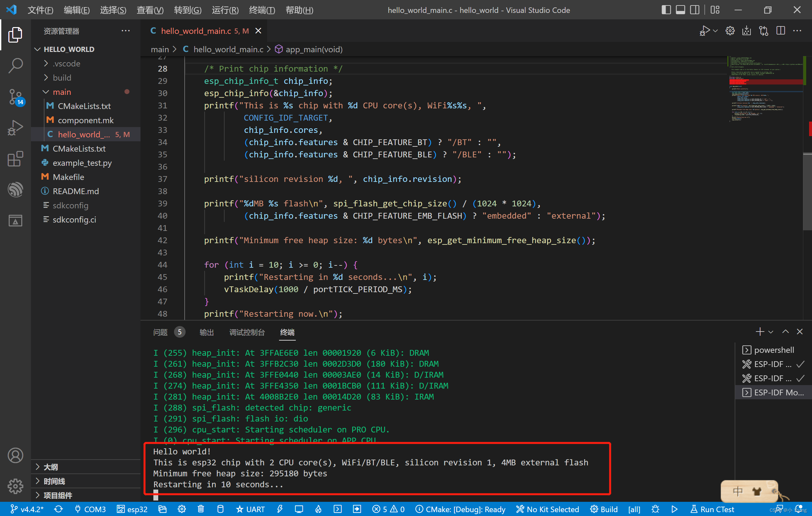Image resolution: width=812 pixels, height=516 pixels.
Task: Click split editor right icon
Action: (x=780, y=31)
